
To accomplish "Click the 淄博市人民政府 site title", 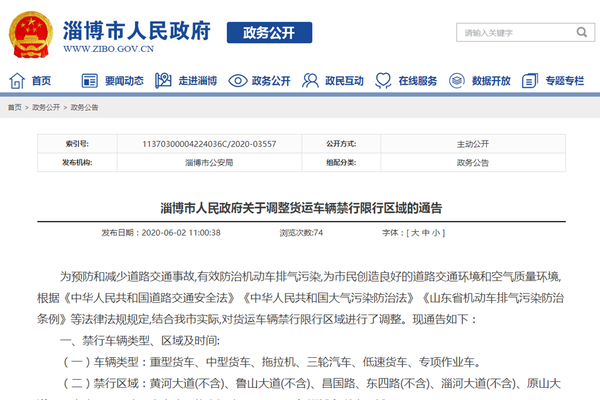I will [x=136, y=28].
